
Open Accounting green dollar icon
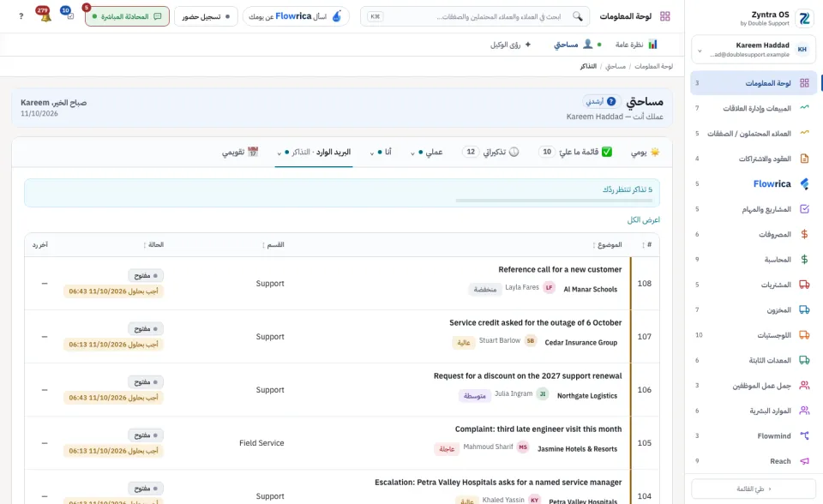pyautogui.click(x=804, y=259)
